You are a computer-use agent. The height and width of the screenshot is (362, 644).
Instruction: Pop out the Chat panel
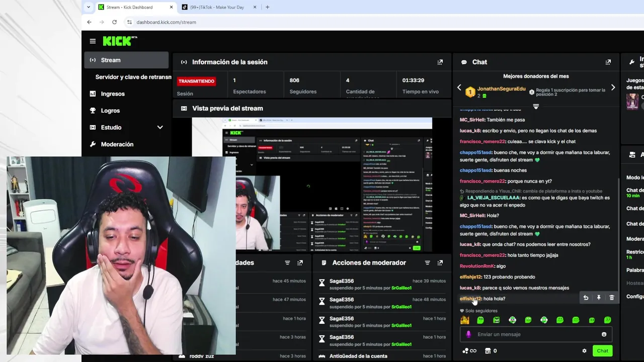[608, 62]
